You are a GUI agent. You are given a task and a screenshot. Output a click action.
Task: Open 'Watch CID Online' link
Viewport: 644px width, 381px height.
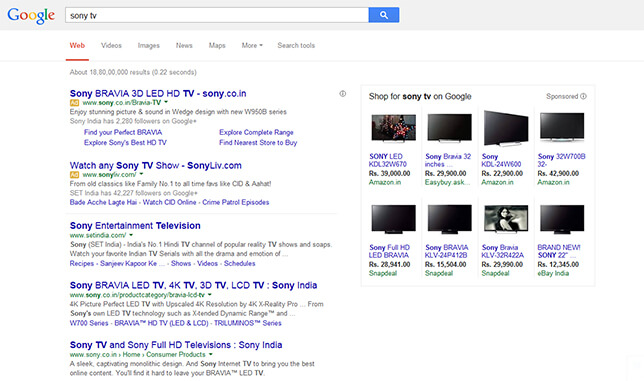coord(169,202)
